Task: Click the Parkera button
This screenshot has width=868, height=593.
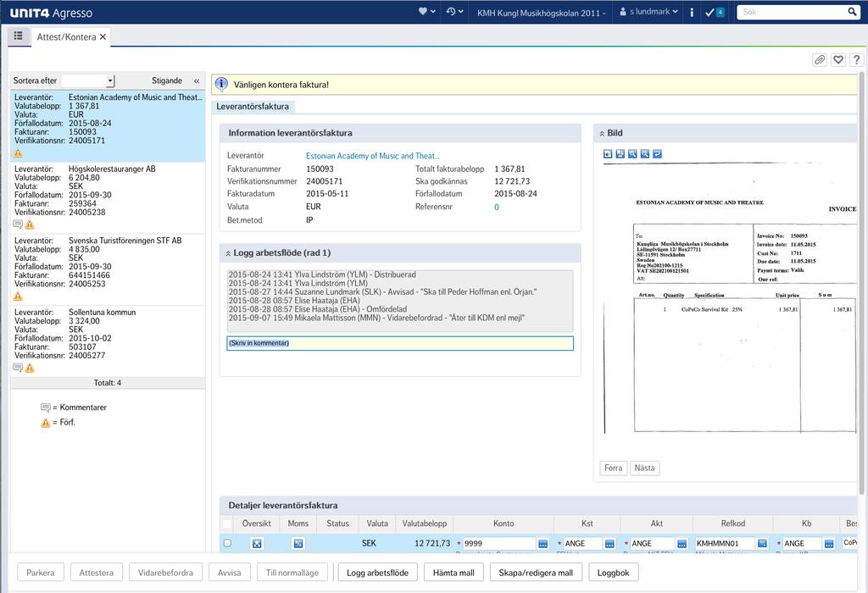Action: tap(41, 573)
